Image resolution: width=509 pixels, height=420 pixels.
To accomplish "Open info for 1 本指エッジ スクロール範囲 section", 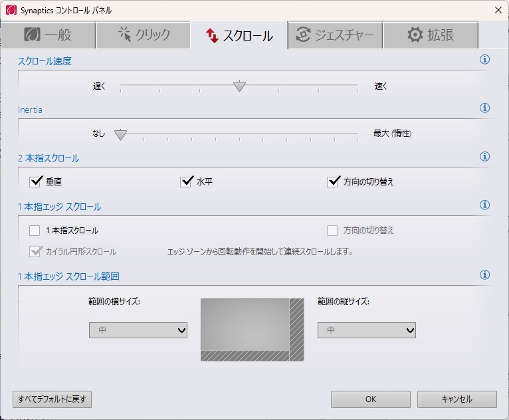I will click(484, 275).
